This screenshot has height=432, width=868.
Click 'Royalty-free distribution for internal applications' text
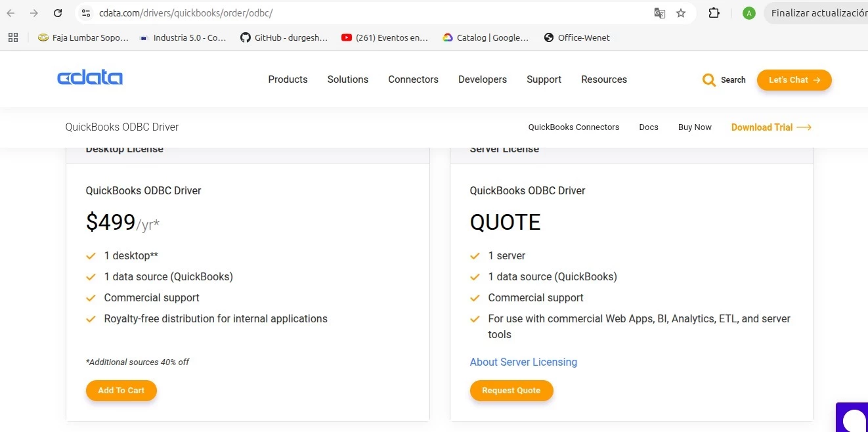215,318
